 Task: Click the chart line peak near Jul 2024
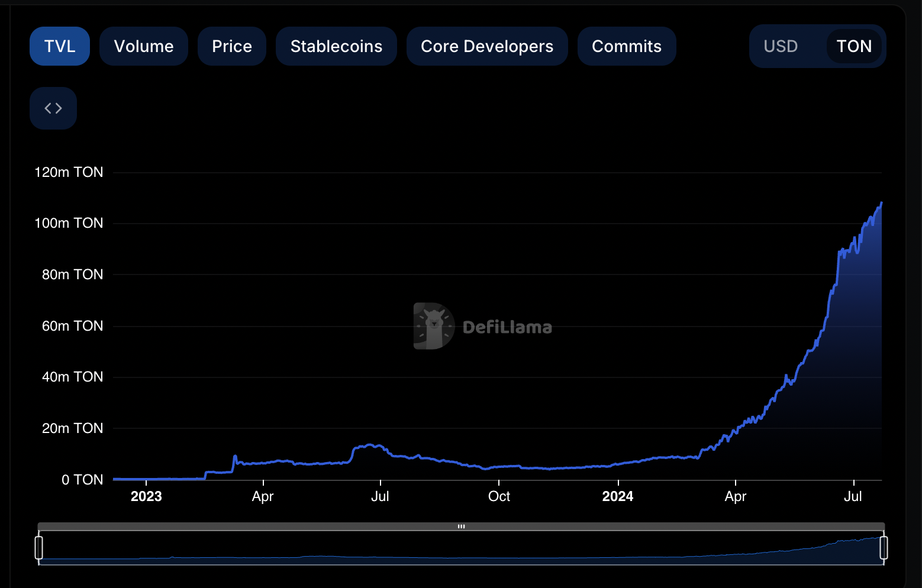click(x=881, y=203)
